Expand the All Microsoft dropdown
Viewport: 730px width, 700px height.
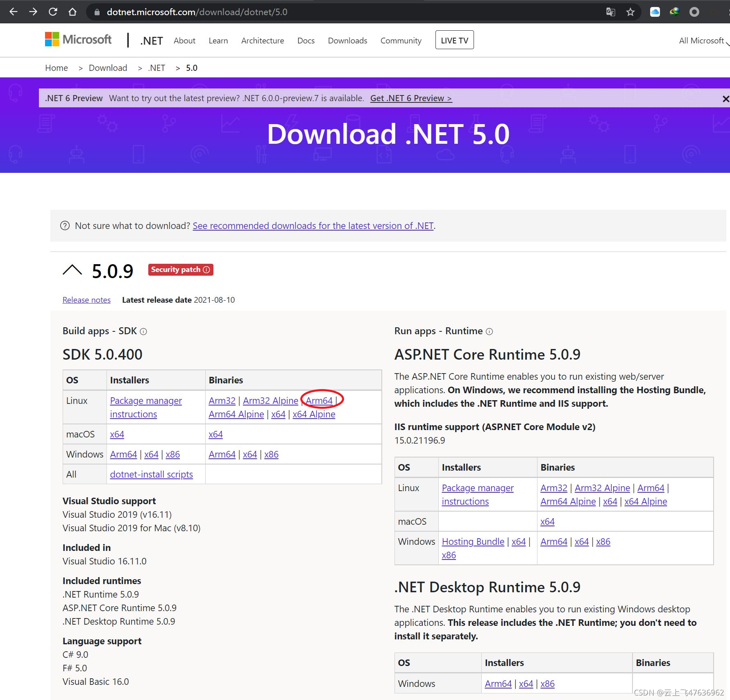point(704,41)
